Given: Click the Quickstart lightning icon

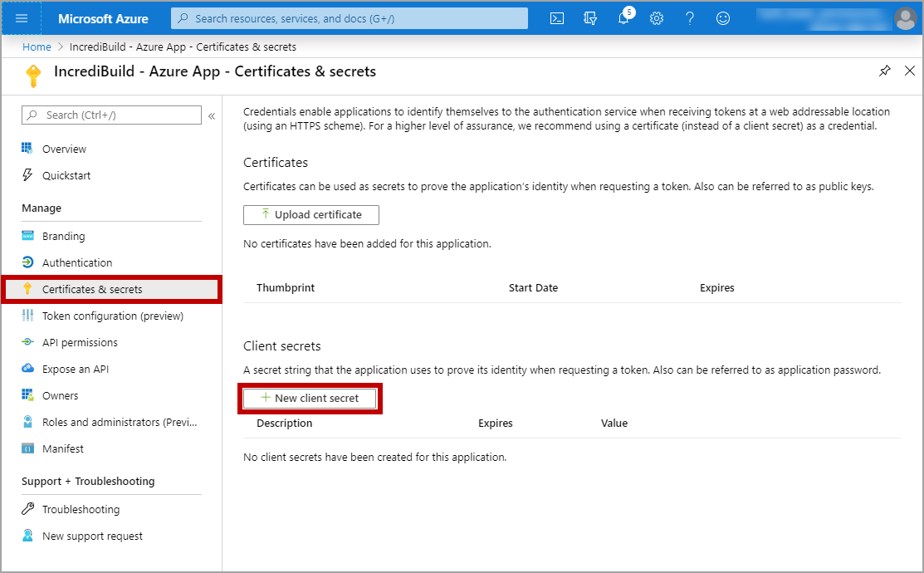Looking at the screenshot, I should click(27, 174).
